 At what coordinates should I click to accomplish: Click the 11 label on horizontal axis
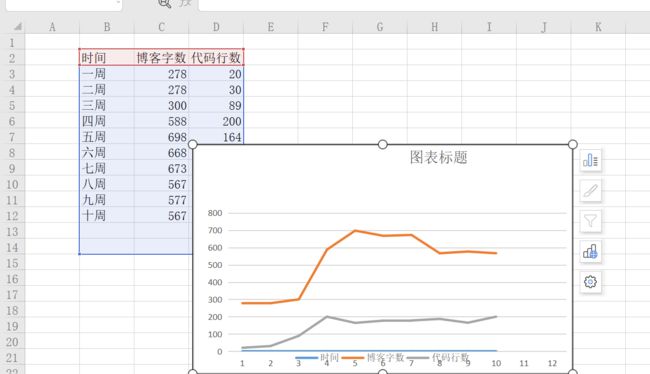524,363
